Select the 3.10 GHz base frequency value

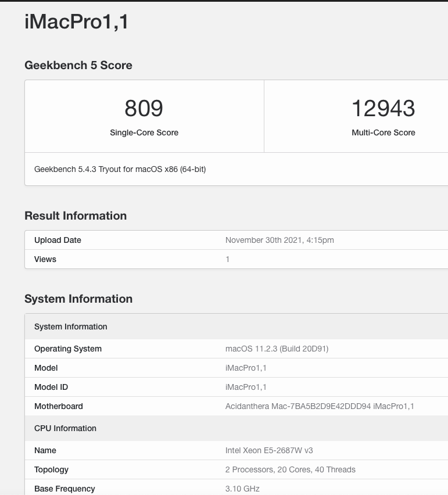242,489
